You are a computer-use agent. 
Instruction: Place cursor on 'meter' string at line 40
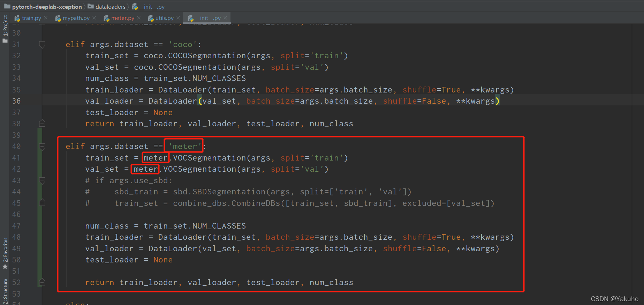[185, 146]
